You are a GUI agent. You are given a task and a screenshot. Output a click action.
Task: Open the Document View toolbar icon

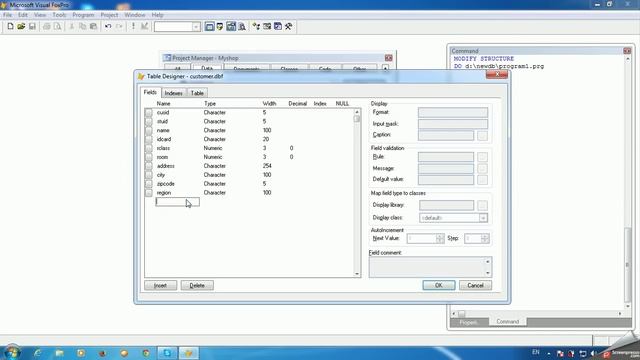[242, 27]
